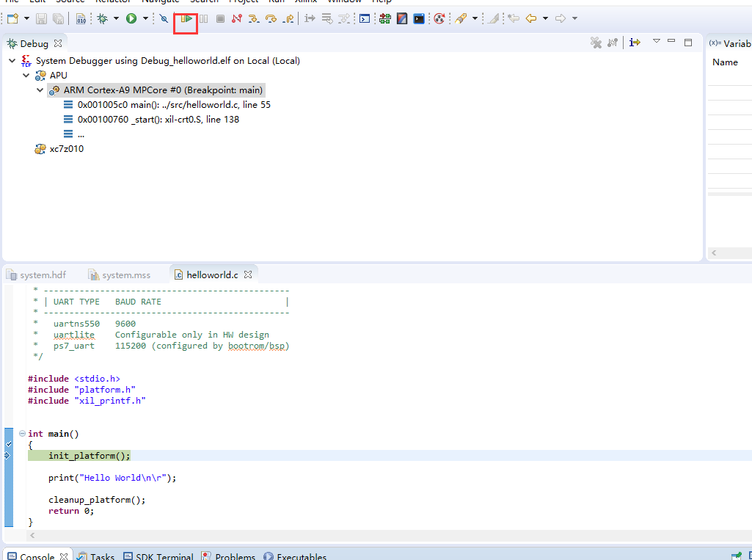
Task: Open the Problems bottom tab
Action: click(x=228, y=556)
